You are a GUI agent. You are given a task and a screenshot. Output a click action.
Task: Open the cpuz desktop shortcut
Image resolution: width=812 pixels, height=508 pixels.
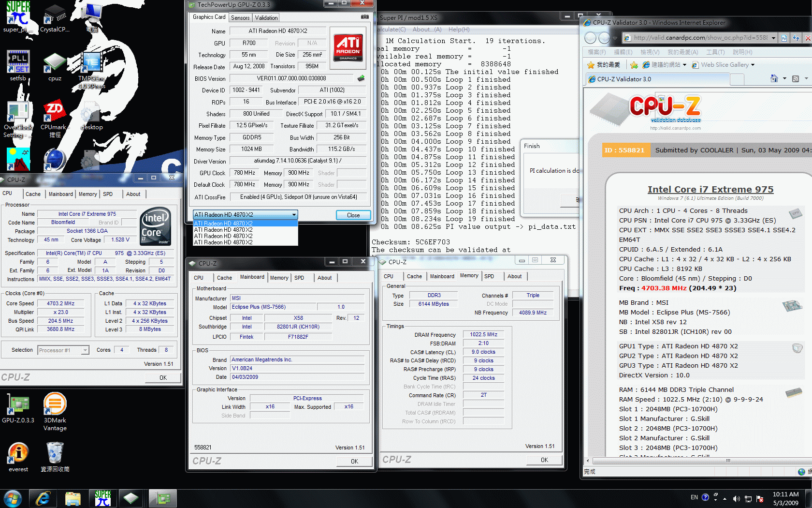point(55,66)
